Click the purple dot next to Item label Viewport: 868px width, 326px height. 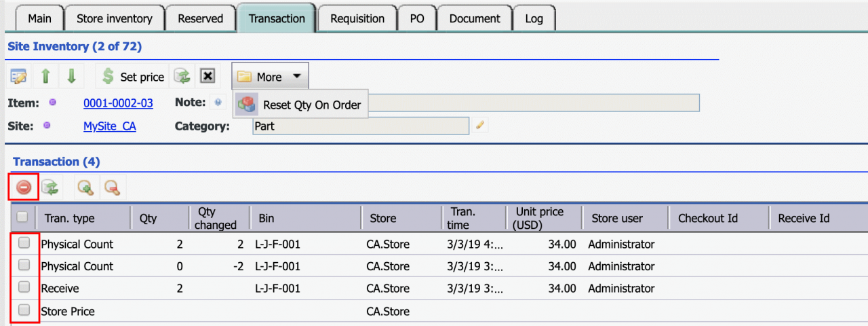point(52,103)
